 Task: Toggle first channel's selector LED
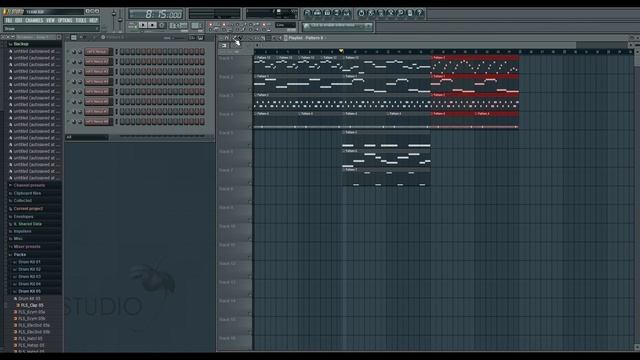point(116,51)
